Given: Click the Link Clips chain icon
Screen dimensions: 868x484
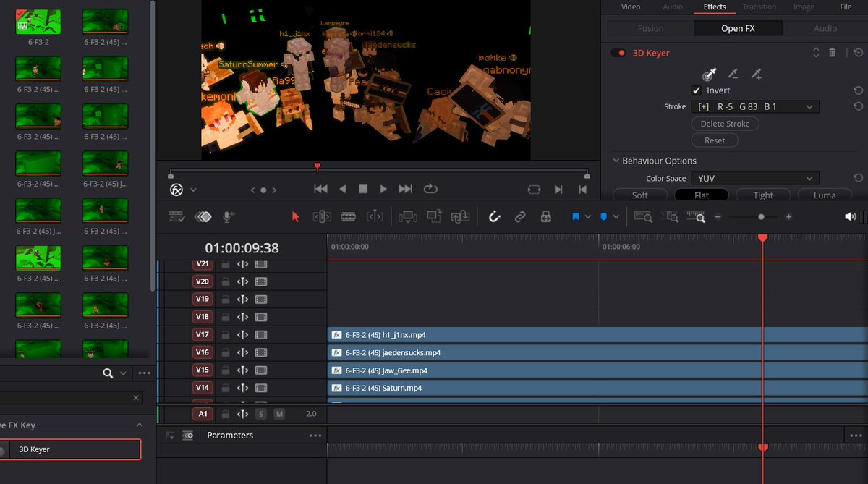Looking at the screenshot, I should (520, 217).
